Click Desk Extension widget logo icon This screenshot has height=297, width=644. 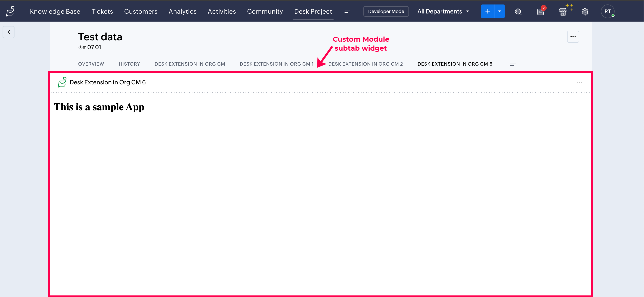tap(62, 82)
